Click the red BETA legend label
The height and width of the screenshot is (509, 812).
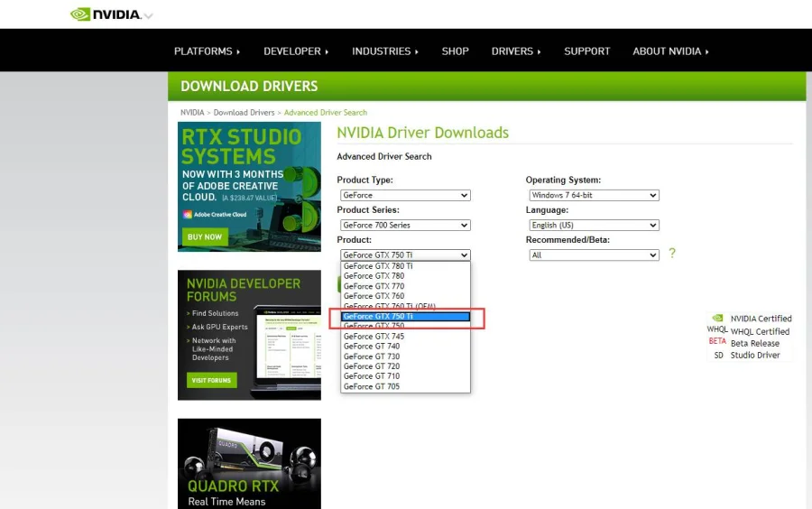tap(717, 341)
